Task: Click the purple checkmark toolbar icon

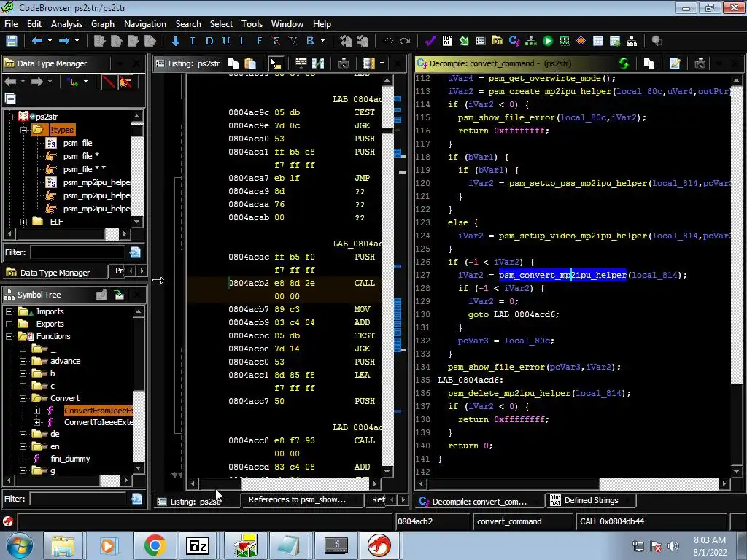Action: (x=430, y=41)
